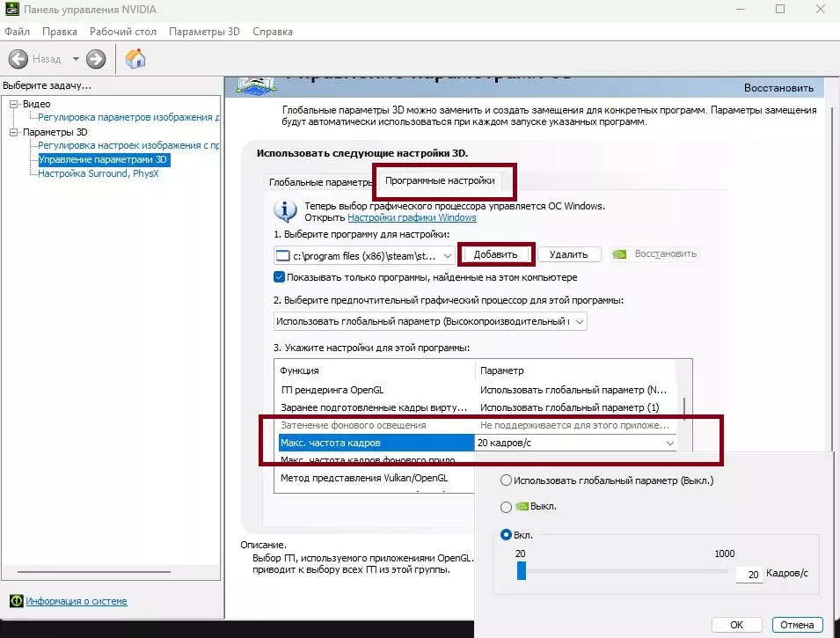This screenshot has width=840, height=638.
Task: Click the NVIDIA logo on Восстановить button
Action: click(619, 253)
